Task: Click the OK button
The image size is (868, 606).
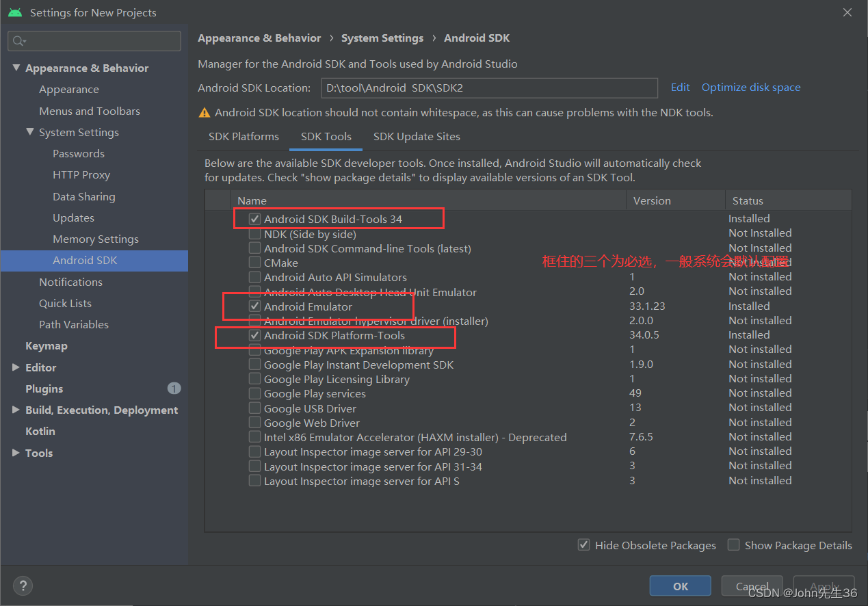Action: click(x=681, y=586)
